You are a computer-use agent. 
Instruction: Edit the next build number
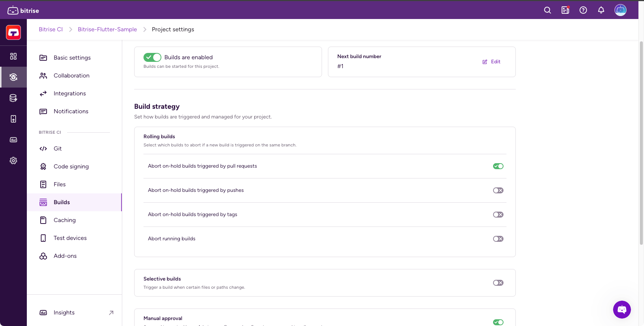(492, 62)
